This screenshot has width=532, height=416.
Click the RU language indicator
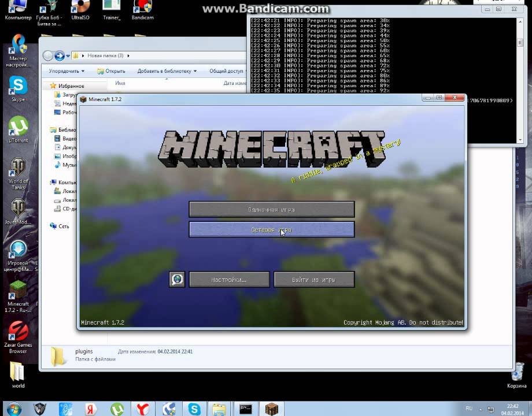[x=469, y=408]
